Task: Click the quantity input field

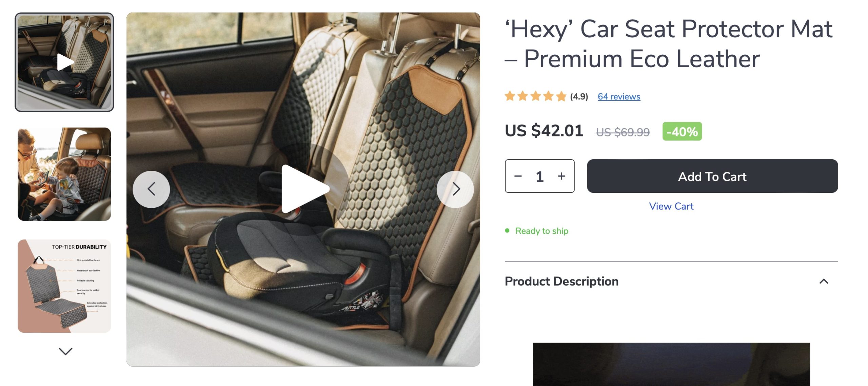Action: click(539, 177)
